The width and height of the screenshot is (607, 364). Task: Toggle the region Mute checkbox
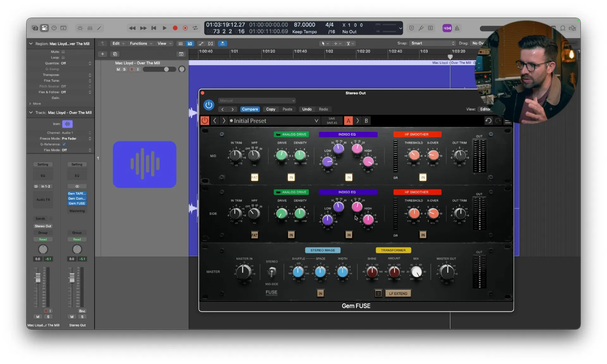63,52
